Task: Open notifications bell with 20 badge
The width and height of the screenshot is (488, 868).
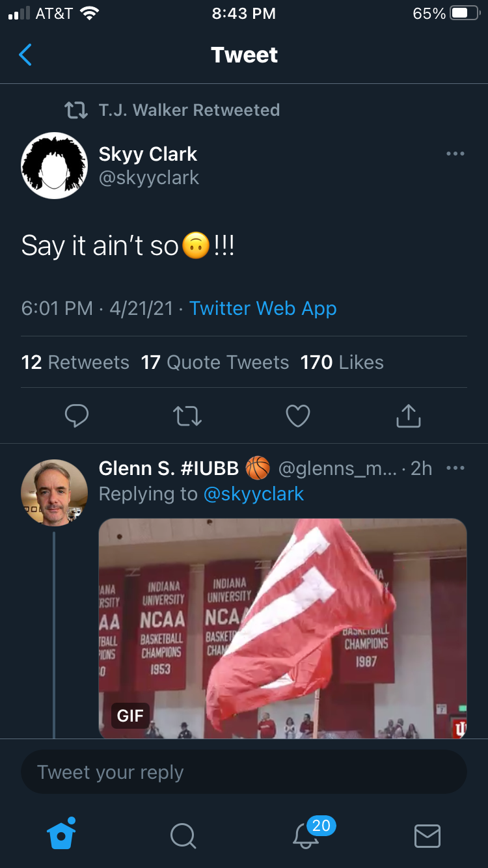Action: 306,835
